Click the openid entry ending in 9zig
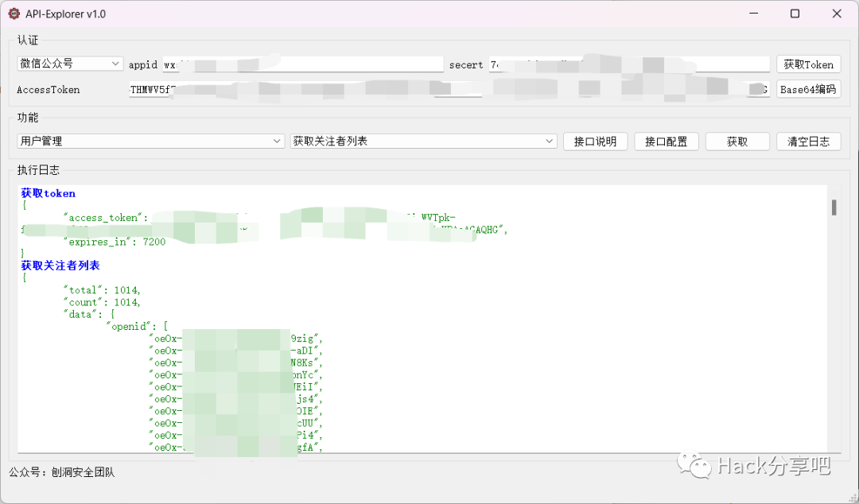 tap(236, 339)
